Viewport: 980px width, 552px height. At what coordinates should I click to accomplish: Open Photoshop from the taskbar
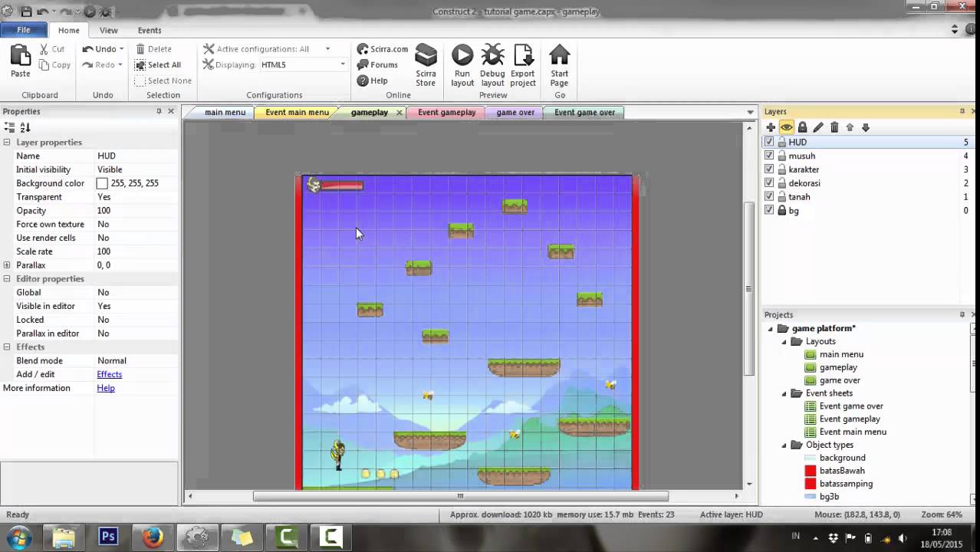(x=107, y=537)
